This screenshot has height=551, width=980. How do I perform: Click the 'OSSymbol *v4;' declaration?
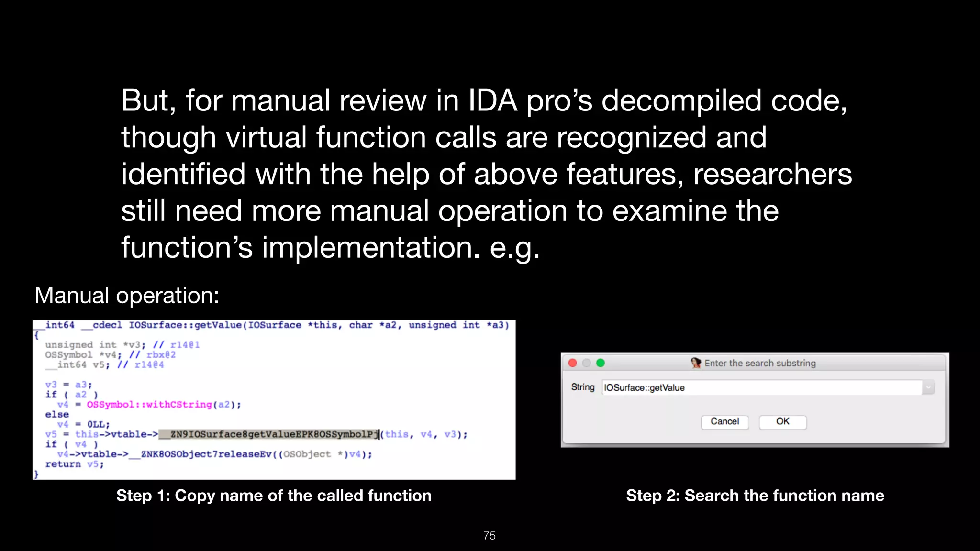click(83, 355)
